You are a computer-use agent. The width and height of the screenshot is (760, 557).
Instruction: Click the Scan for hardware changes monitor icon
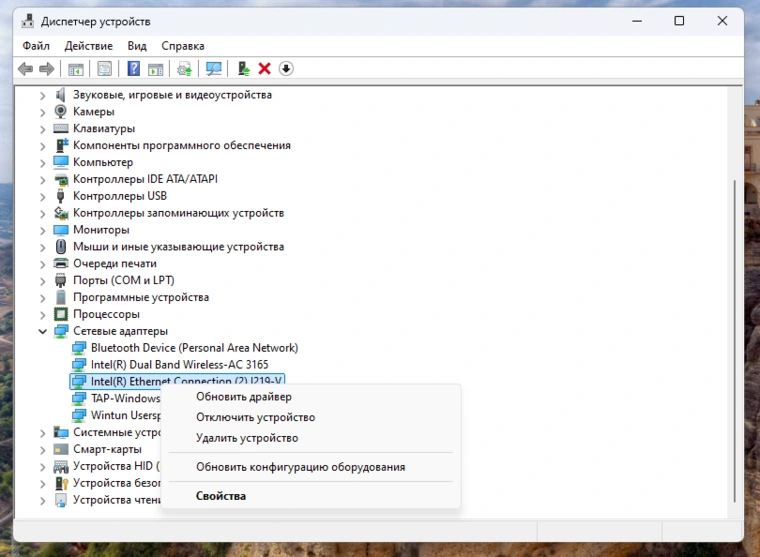213,69
